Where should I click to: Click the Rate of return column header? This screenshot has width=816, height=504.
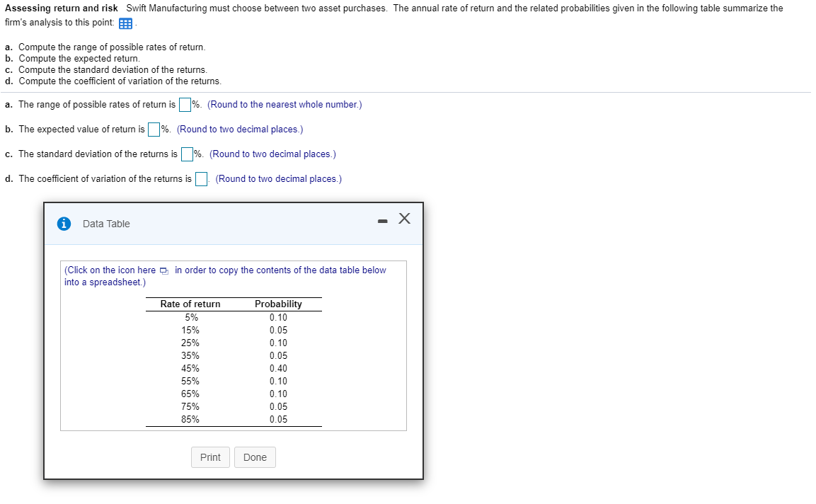190,304
